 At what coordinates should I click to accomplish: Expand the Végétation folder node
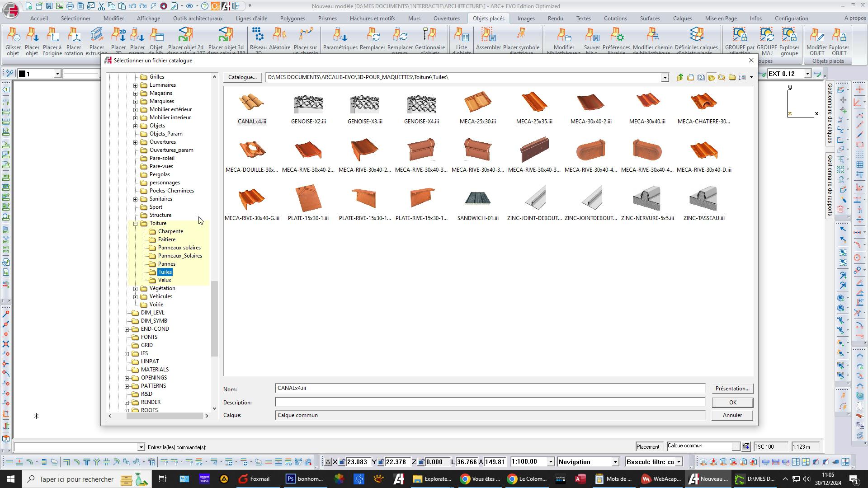[135, 289]
